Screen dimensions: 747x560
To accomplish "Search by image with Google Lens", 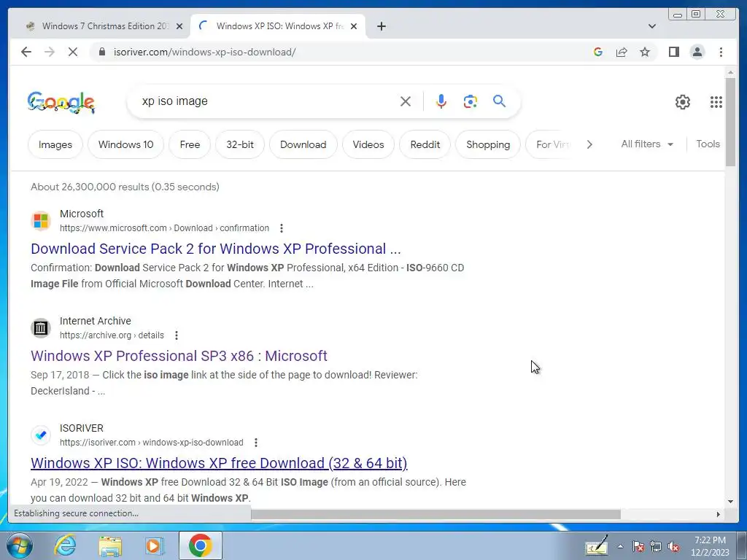I will [x=471, y=101].
